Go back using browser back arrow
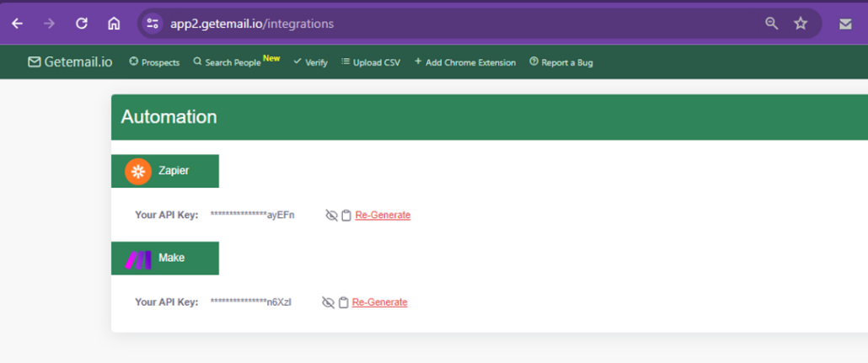868x363 pixels. point(18,24)
